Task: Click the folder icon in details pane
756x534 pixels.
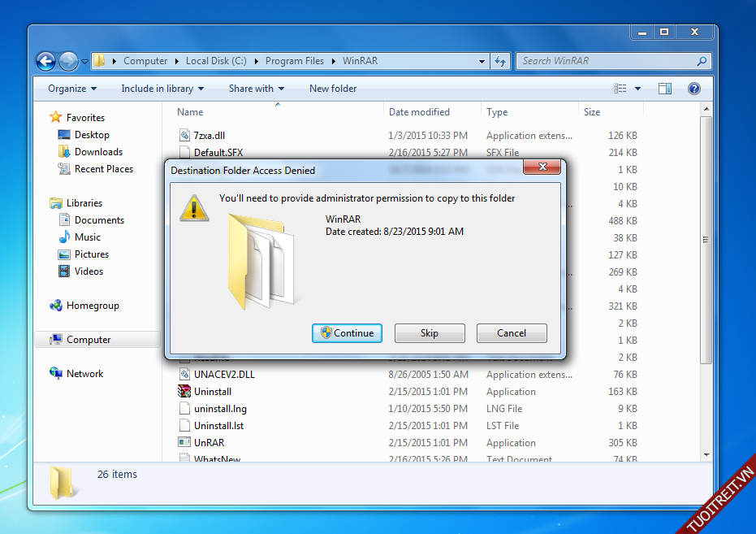Action: 61,482
